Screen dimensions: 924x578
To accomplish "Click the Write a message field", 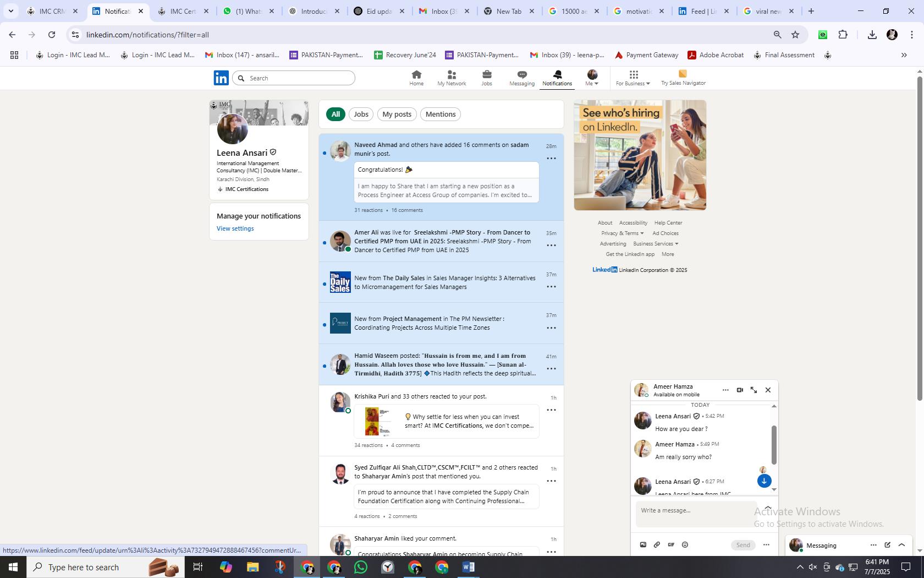I will click(696, 514).
